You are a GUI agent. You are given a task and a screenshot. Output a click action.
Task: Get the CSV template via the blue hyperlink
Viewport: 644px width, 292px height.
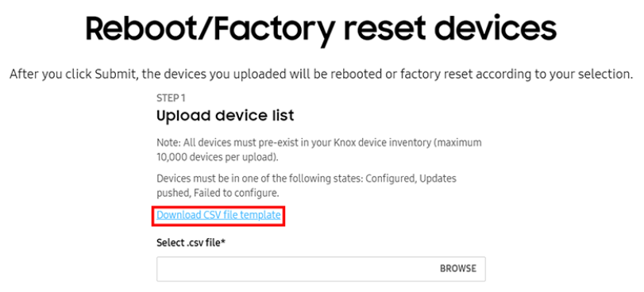point(218,215)
